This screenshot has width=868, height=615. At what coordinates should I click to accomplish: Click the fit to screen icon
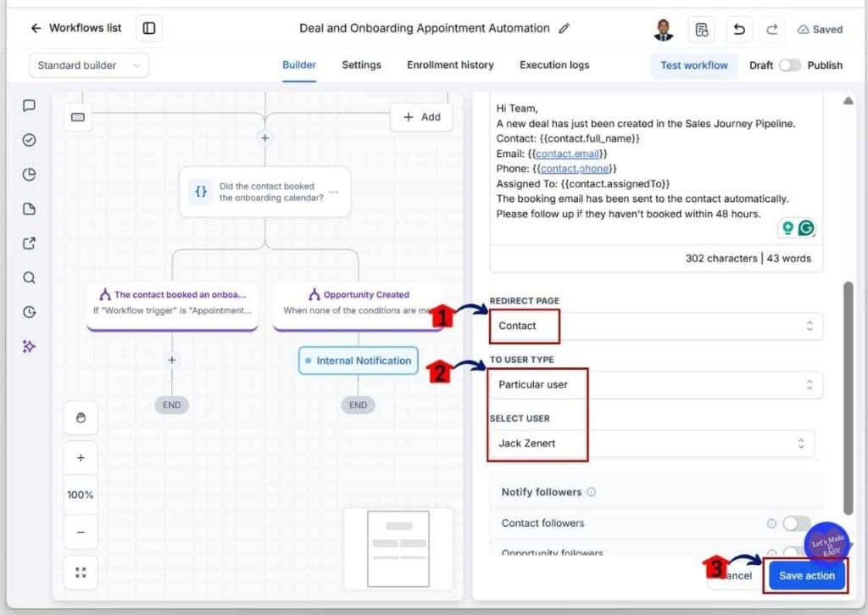coord(81,573)
